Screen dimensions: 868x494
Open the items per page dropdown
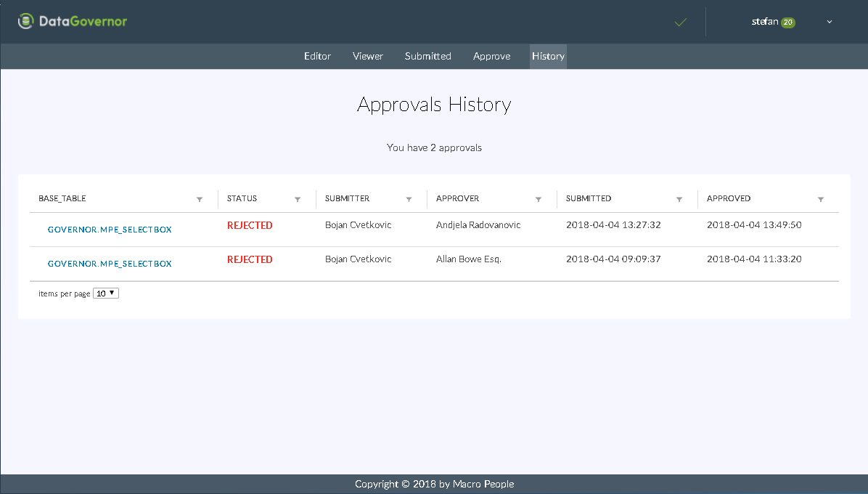106,293
